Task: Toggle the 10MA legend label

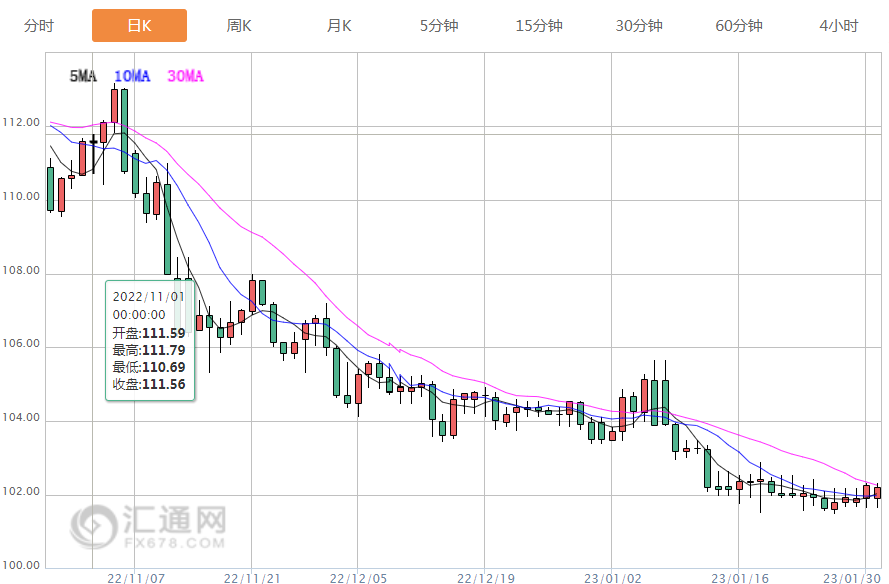Action: (132, 76)
